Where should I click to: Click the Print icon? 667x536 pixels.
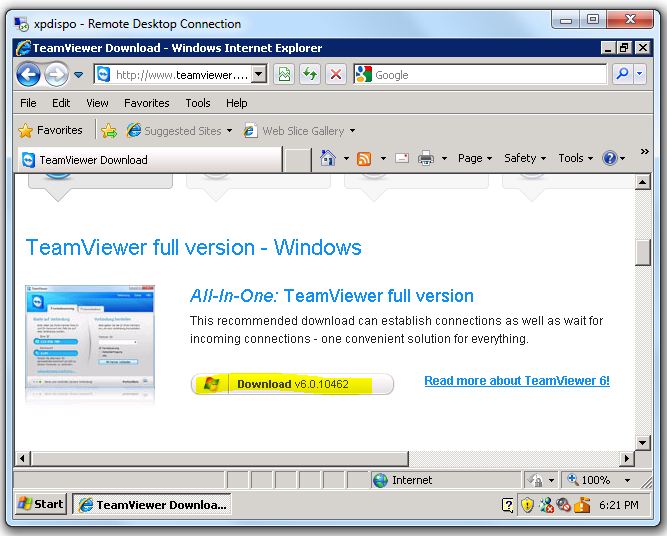426,158
